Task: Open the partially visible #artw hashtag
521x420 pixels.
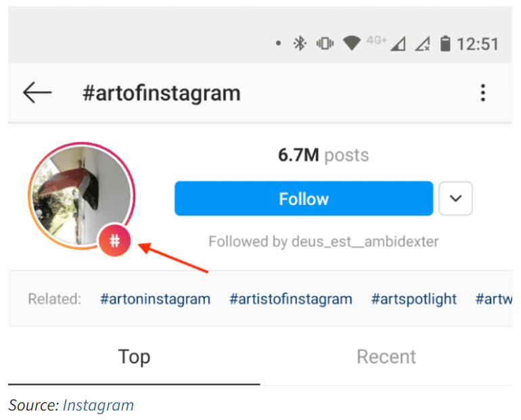Action: (494, 299)
